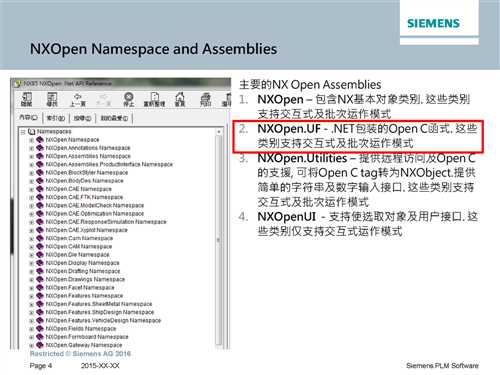
Task: Switch to the 搜寻 (Search) tab
Action: tap(82, 118)
